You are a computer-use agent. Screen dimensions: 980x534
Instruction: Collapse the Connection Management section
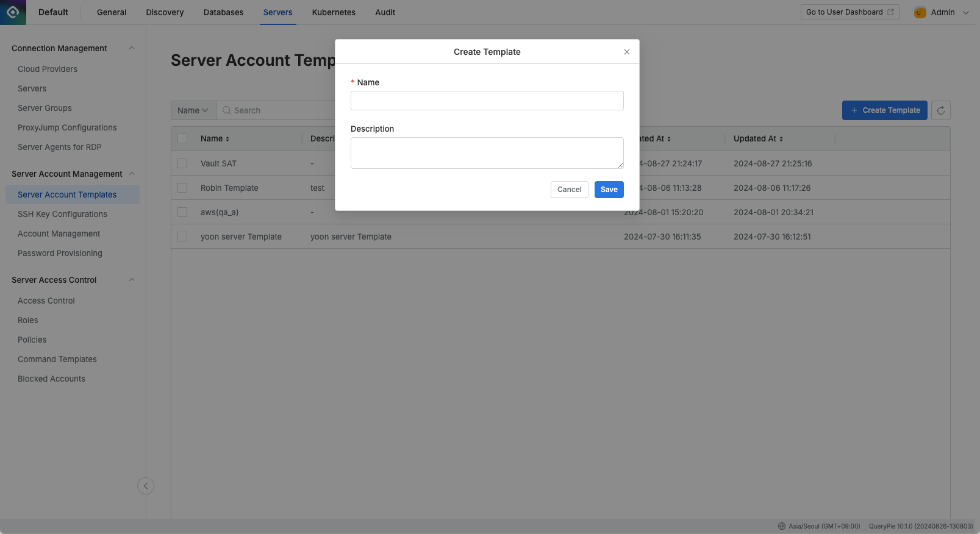131,48
